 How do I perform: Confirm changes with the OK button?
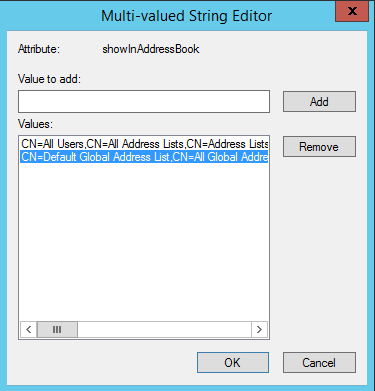233,362
